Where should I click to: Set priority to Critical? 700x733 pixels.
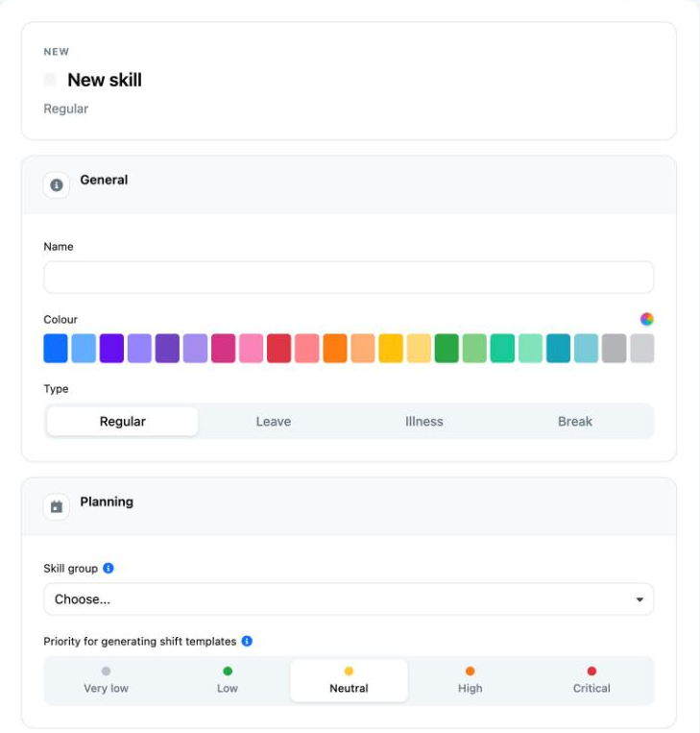(x=591, y=680)
